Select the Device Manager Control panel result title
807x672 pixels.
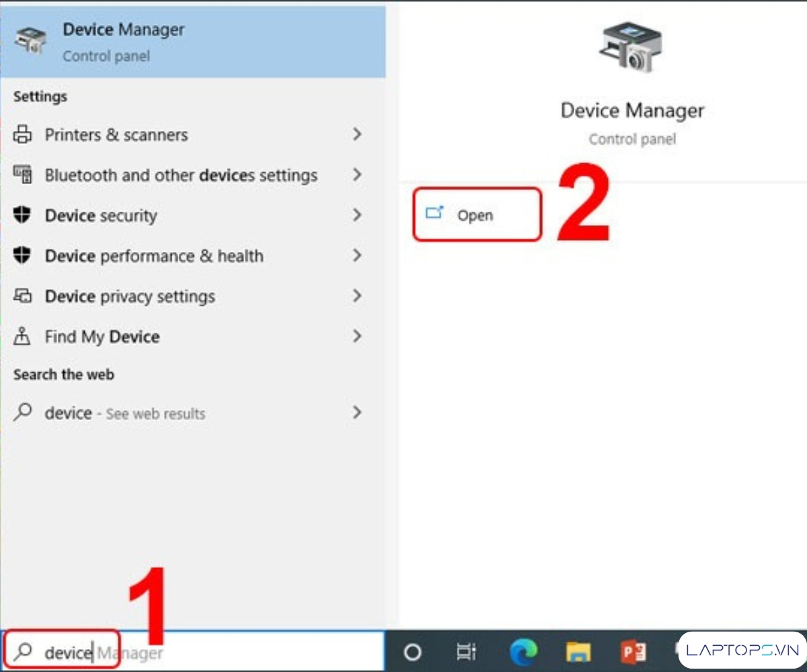[x=123, y=30]
